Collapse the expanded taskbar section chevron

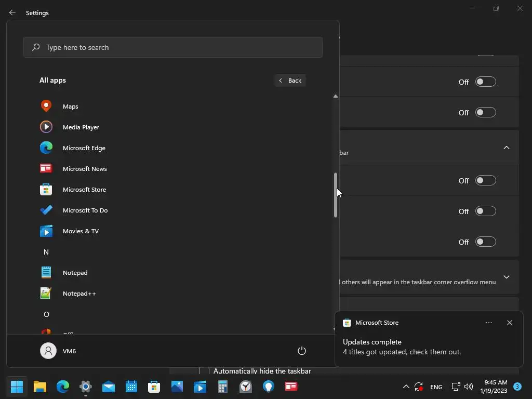pyautogui.click(x=506, y=148)
